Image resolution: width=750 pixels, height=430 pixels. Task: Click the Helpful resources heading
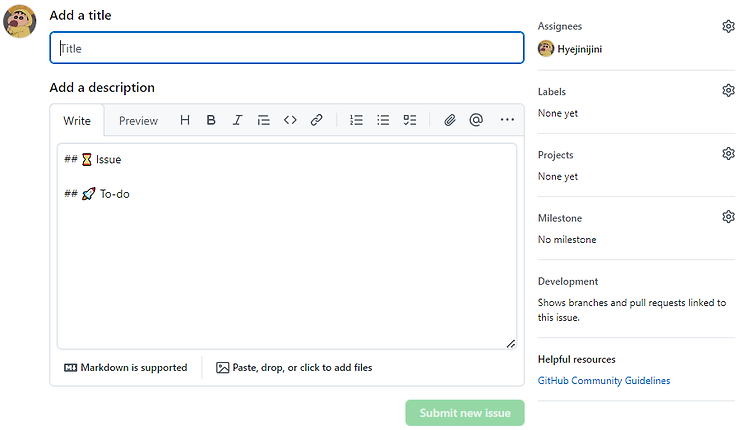tap(576, 359)
